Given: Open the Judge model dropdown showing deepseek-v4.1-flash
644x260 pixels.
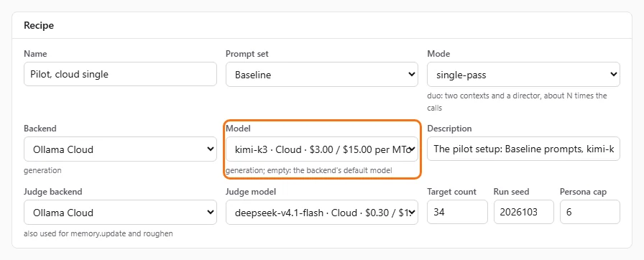Looking at the screenshot, I should 321,212.
